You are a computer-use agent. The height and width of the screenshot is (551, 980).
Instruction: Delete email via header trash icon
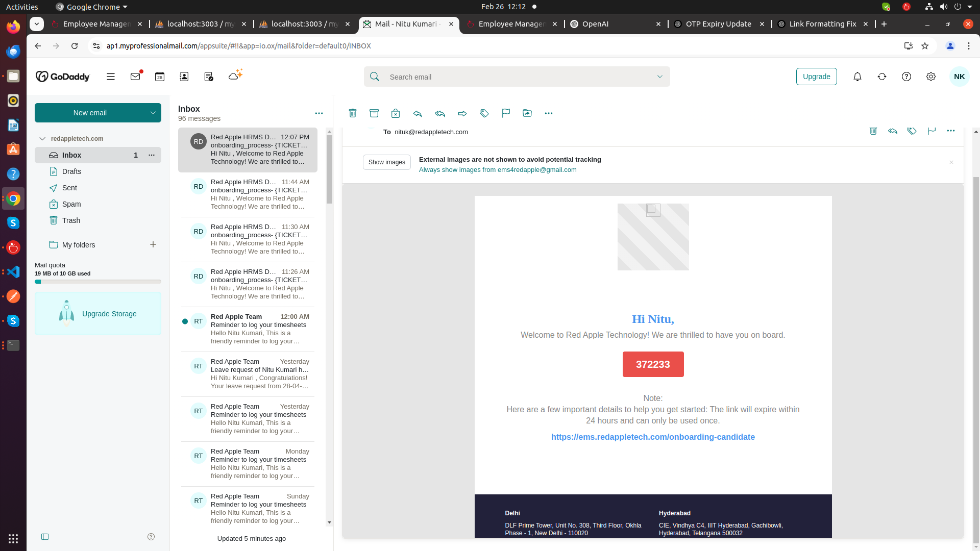tap(873, 131)
